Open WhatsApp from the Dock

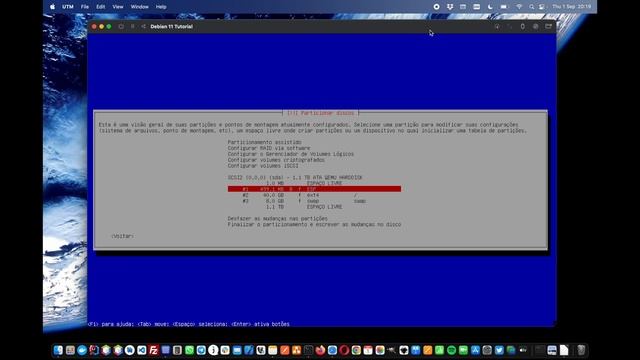189,350
